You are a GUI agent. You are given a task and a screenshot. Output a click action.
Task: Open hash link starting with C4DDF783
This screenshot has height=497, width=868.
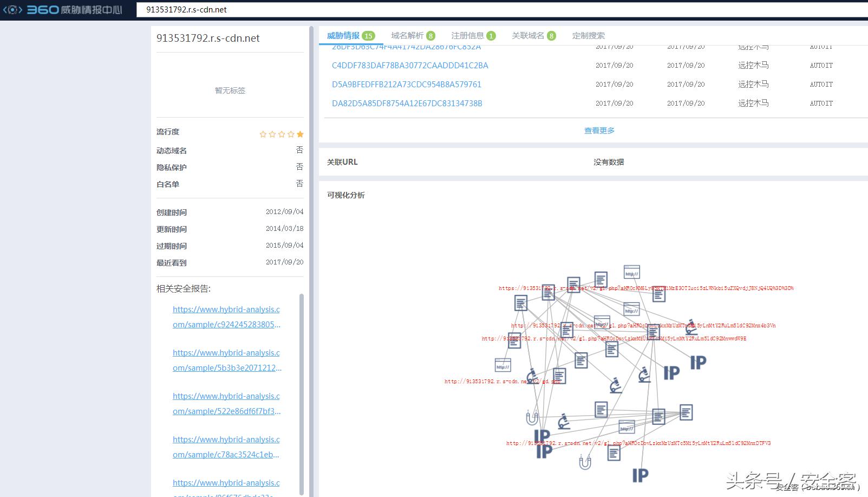[x=410, y=66]
